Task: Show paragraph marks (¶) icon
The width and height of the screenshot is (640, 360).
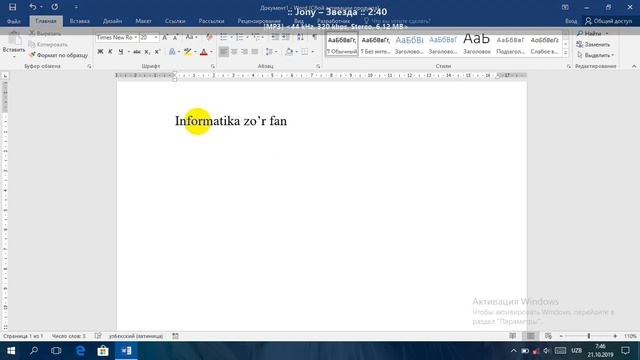Action: pyautogui.click(x=315, y=37)
